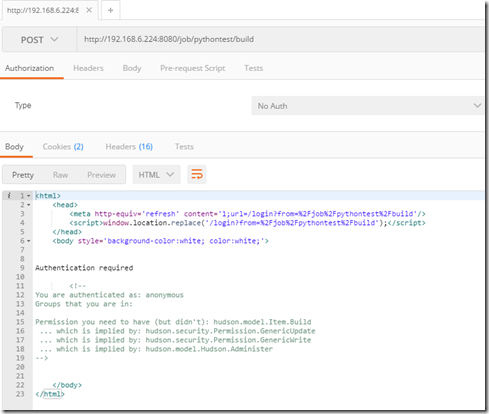Collapse the head fold arrow on line 2
Viewport: 489px width, 414px height.
[29, 205]
